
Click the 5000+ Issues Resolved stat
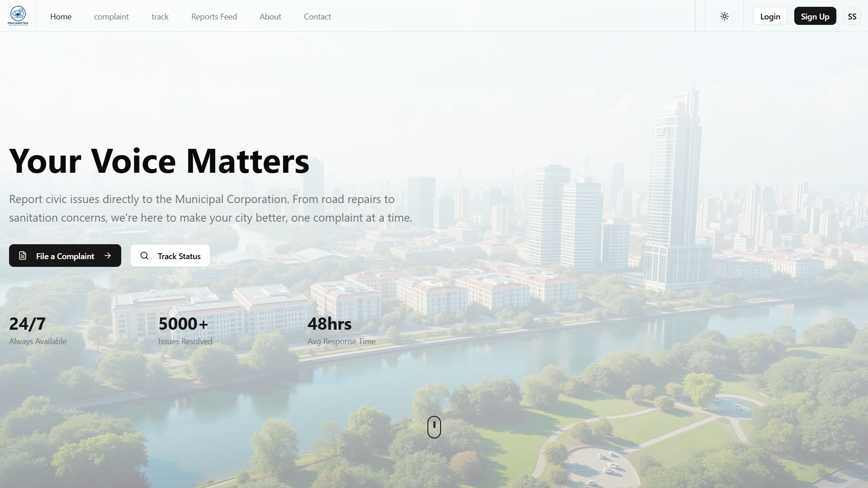point(185,331)
